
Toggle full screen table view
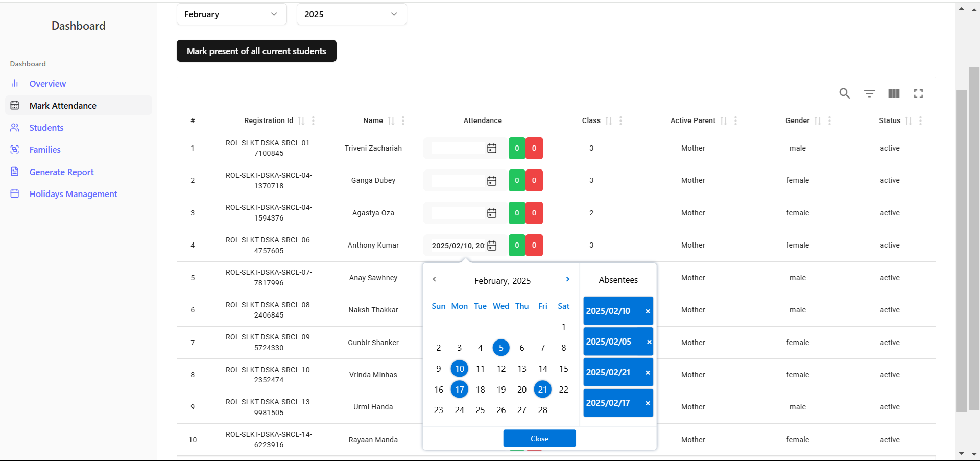(x=918, y=93)
